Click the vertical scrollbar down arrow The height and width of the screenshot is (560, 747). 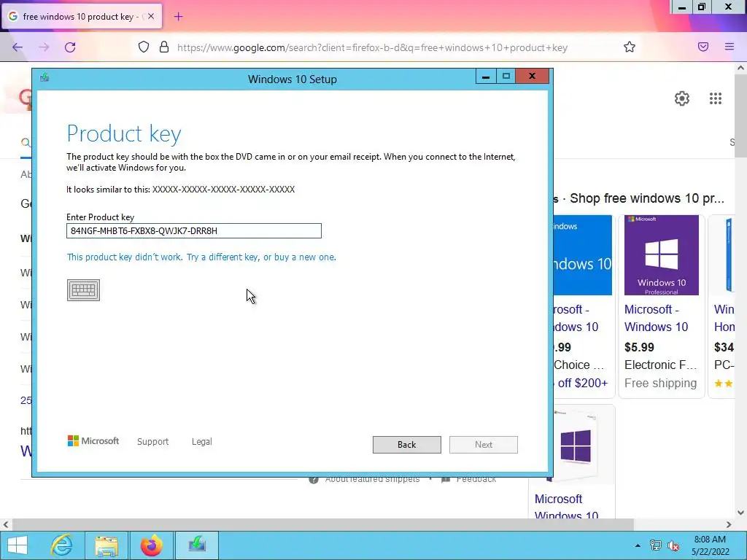click(741, 513)
